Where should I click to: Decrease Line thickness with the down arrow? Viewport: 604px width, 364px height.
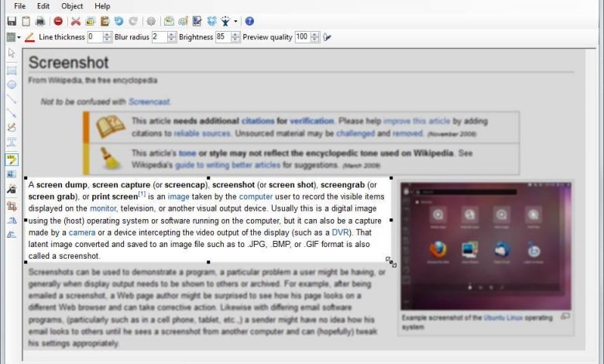tap(108, 39)
